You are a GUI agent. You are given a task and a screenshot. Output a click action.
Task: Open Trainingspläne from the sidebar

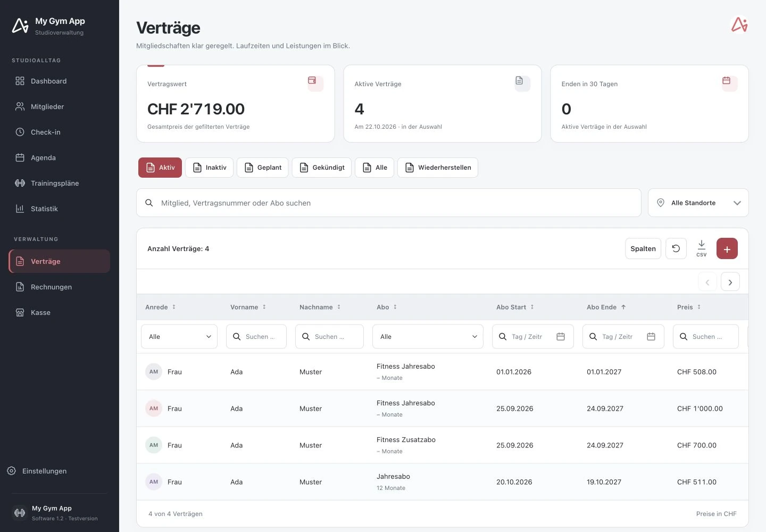tap(59, 183)
